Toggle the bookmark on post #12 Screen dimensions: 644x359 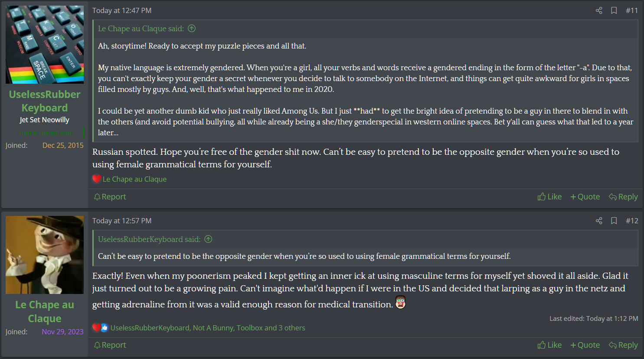pyautogui.click(x=614, y=221)
